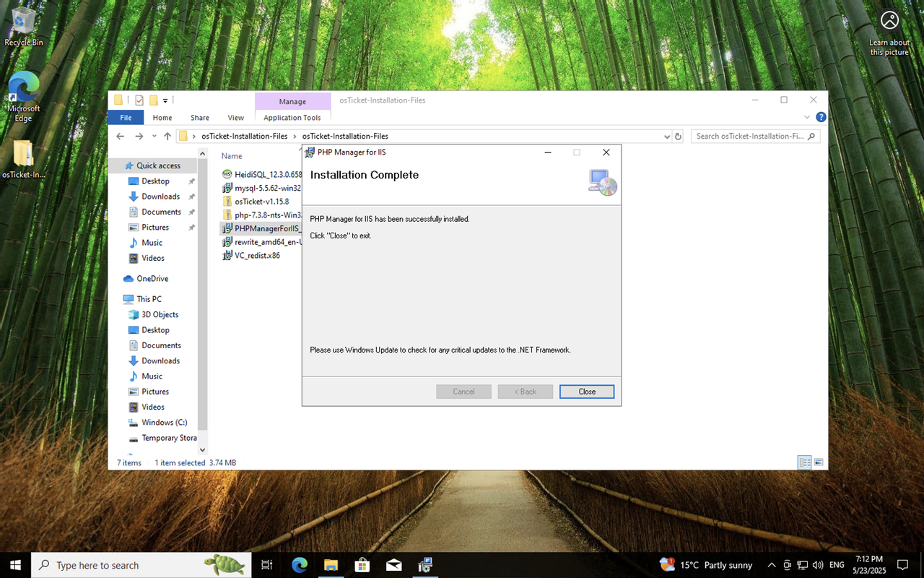The height and width of the screenshot is (578, 924).
Task: Switch to the Home ribbon tab
Action: (x=162, y=118)
